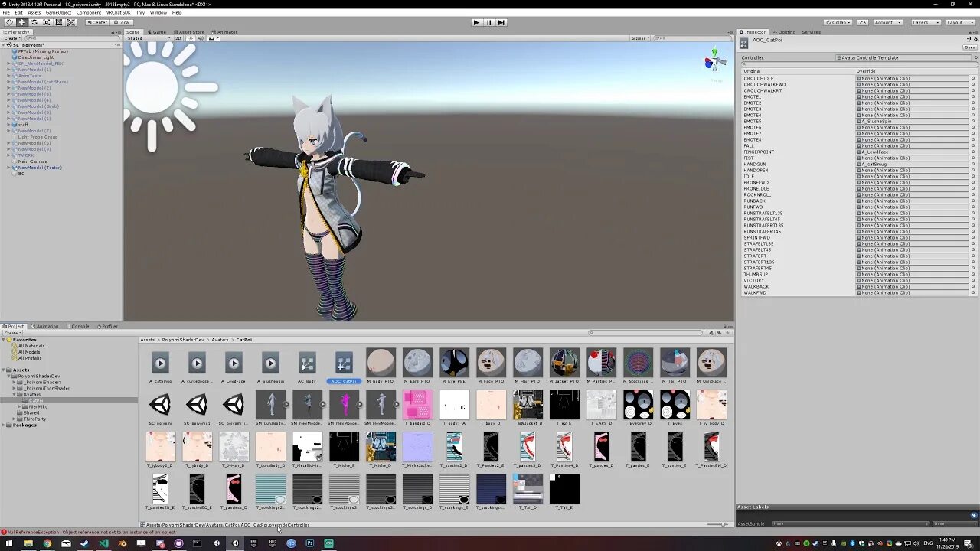Switch to the Asset Store tab
The height and width of the screenshot is (551, 980).
(x=189, y=32)
